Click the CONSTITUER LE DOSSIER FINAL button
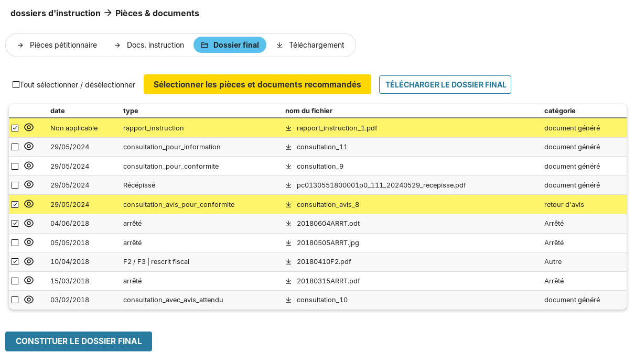 [79, 341]
